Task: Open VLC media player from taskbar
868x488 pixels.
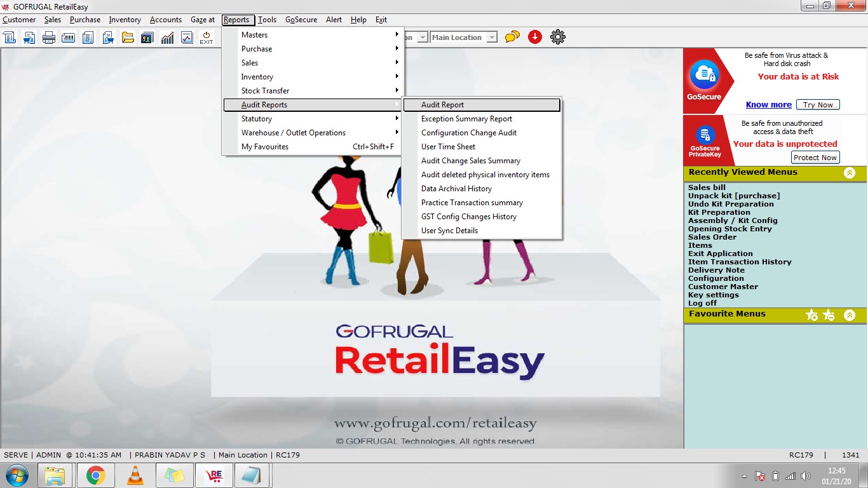Action: pyautogui.click(x=135, y=475)
